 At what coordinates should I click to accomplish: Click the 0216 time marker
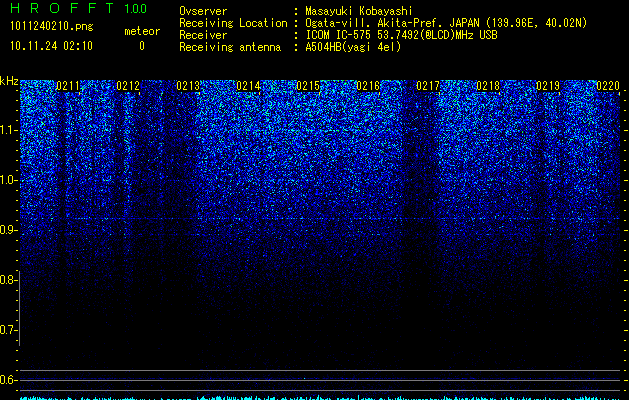(368, 86)
